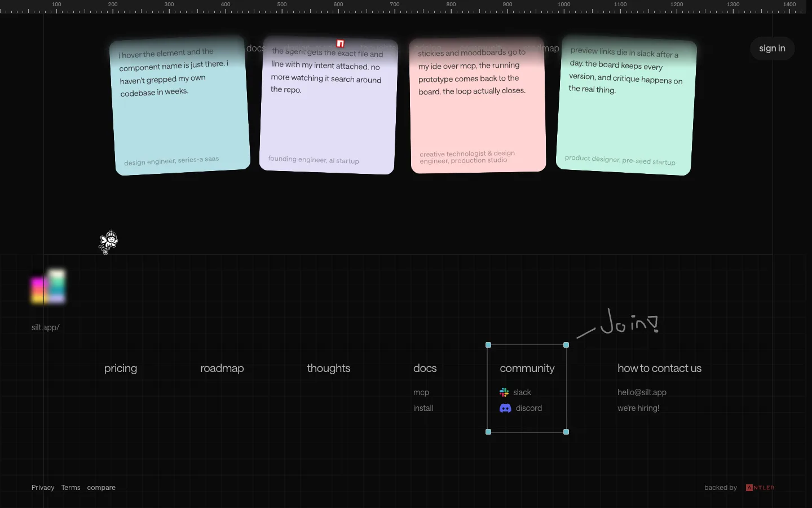This screenshot has width=812, height=508.
Task: Click the hello@silt.app email link
Action: (642, 392)
